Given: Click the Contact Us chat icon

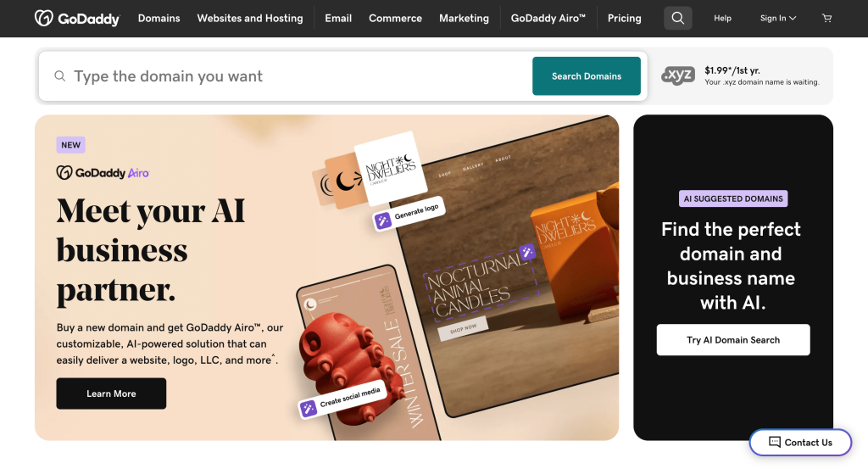Looking at the screenshot, I should point(775,442).
